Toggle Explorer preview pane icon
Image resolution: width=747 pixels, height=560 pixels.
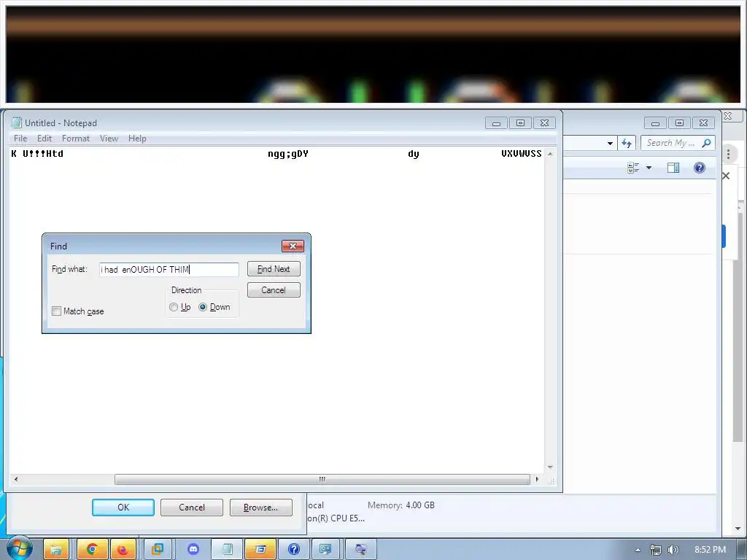673,168
